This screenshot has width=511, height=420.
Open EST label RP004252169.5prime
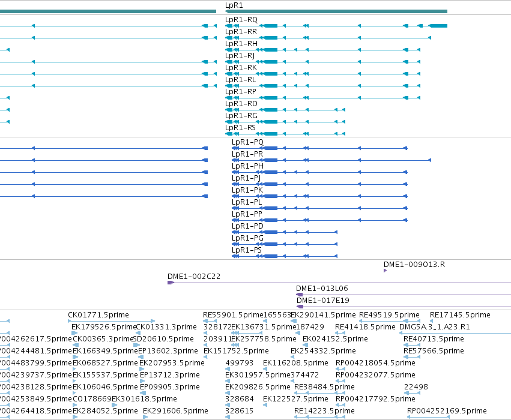click(x=447, y=411)
